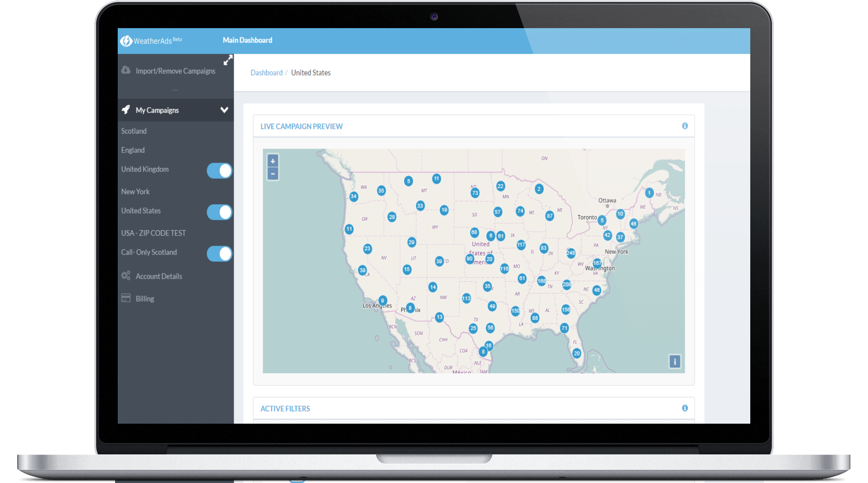Click map cluster marker 90
This screenshot has height=483, width=868.
[470, 259]
